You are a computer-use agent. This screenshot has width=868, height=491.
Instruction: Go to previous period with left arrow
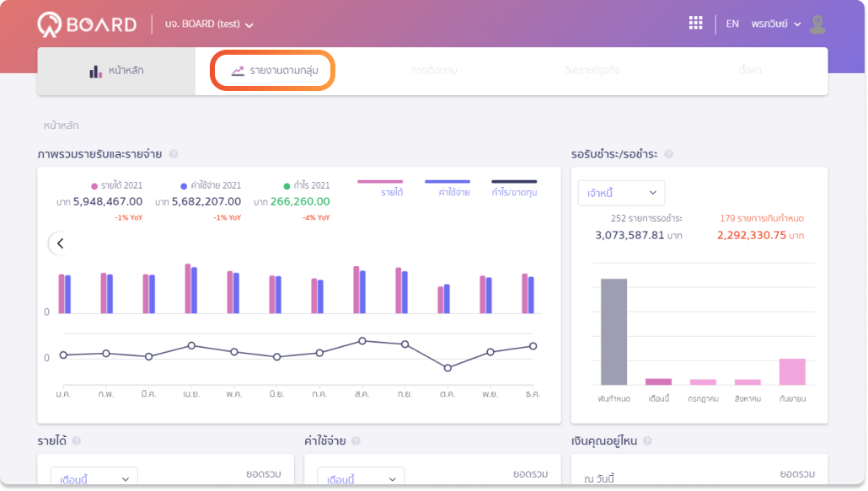61,243
